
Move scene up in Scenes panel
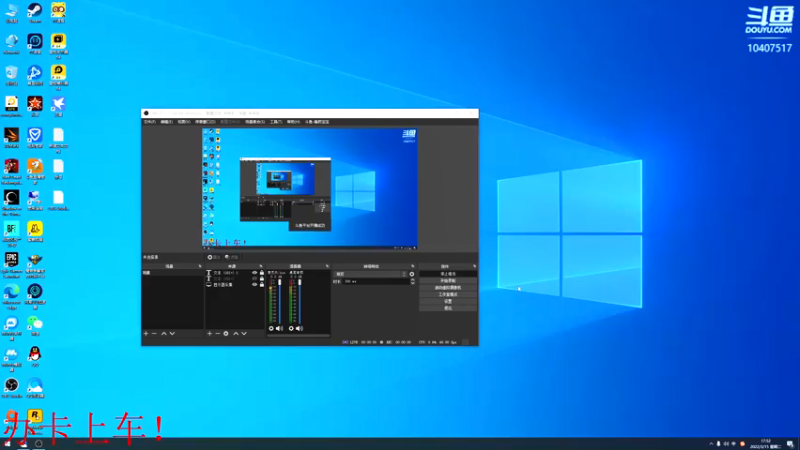pos(164,334)
